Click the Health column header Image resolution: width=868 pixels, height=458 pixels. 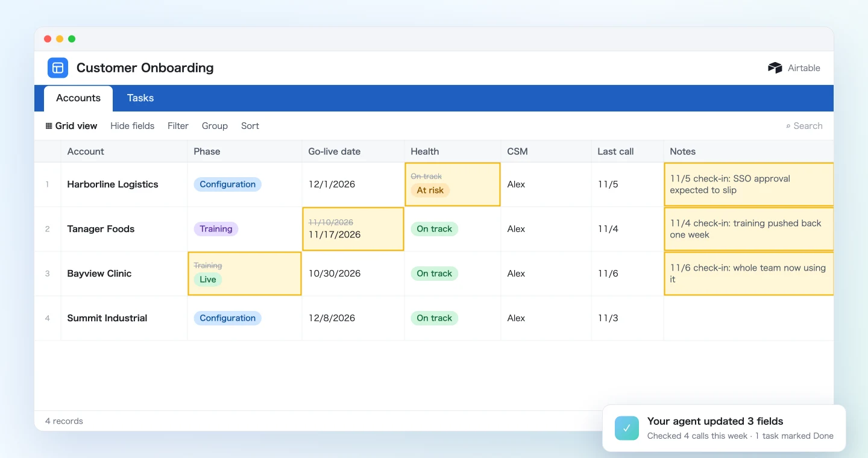pos(453,152)
